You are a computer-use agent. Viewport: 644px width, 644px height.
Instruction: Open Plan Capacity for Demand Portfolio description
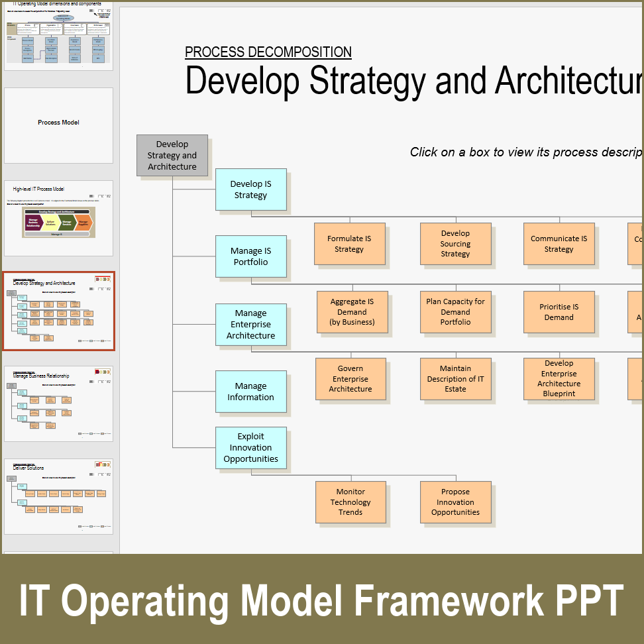pos(456,312)
